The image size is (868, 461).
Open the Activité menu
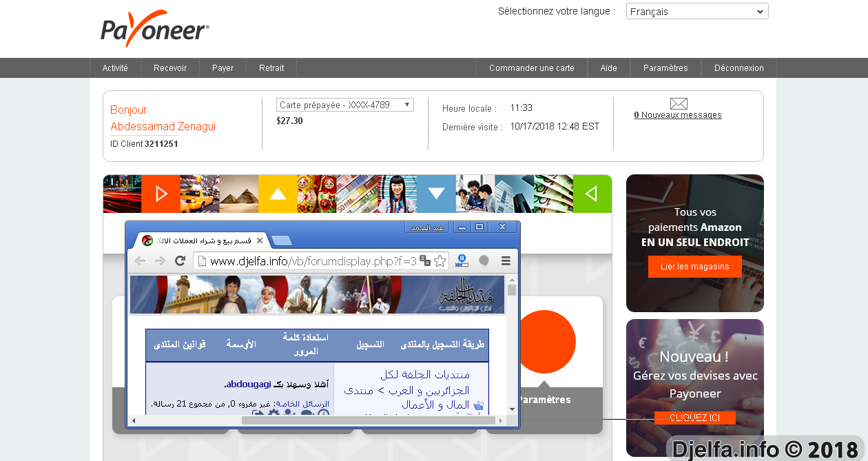tap(115, 68)
